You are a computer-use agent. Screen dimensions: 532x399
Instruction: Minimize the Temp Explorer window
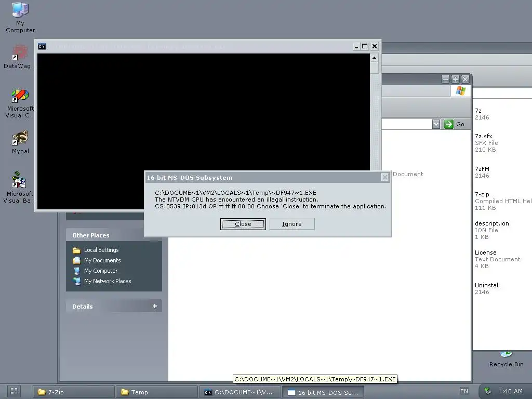pos(445,79)
